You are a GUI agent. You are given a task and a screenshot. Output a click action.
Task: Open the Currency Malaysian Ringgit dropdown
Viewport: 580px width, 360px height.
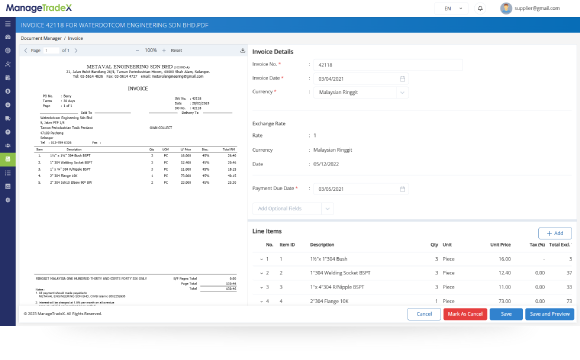point(361,92)
